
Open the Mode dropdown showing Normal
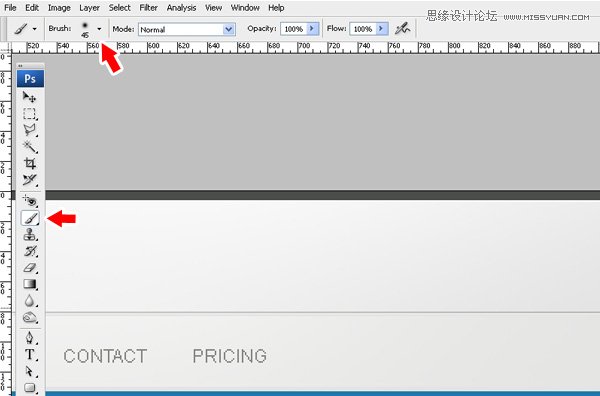coord(186,29)
